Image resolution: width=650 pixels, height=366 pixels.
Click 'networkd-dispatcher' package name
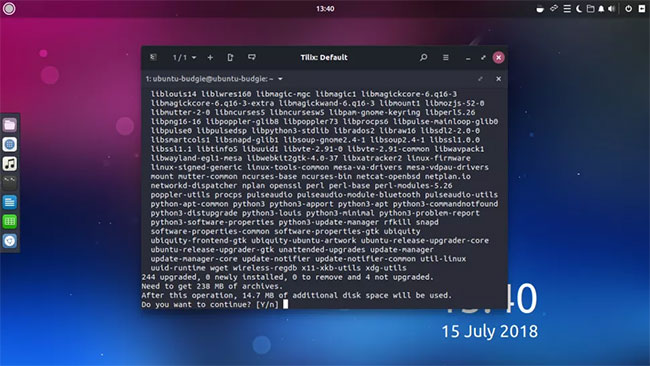[194, 185]
